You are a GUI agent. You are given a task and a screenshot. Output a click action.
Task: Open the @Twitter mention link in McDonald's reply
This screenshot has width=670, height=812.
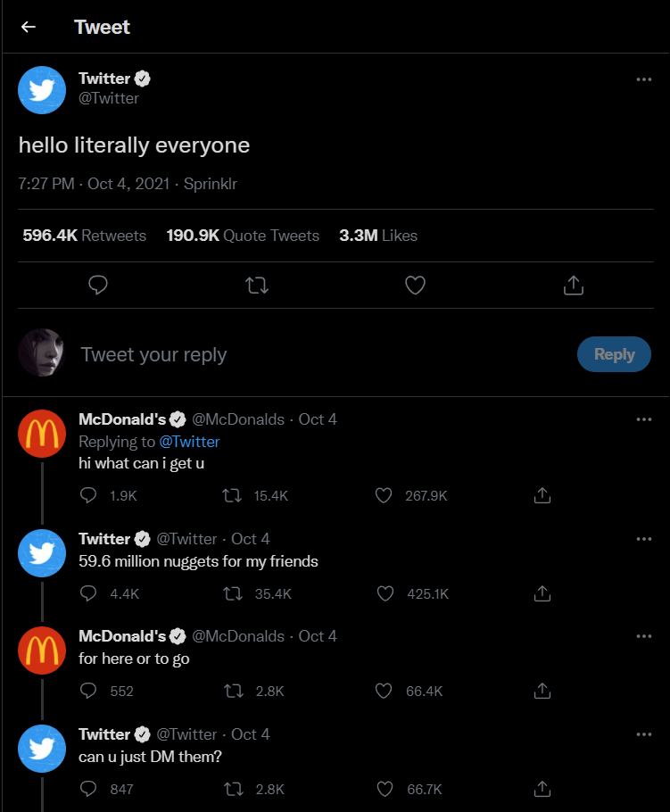(189, 442)
